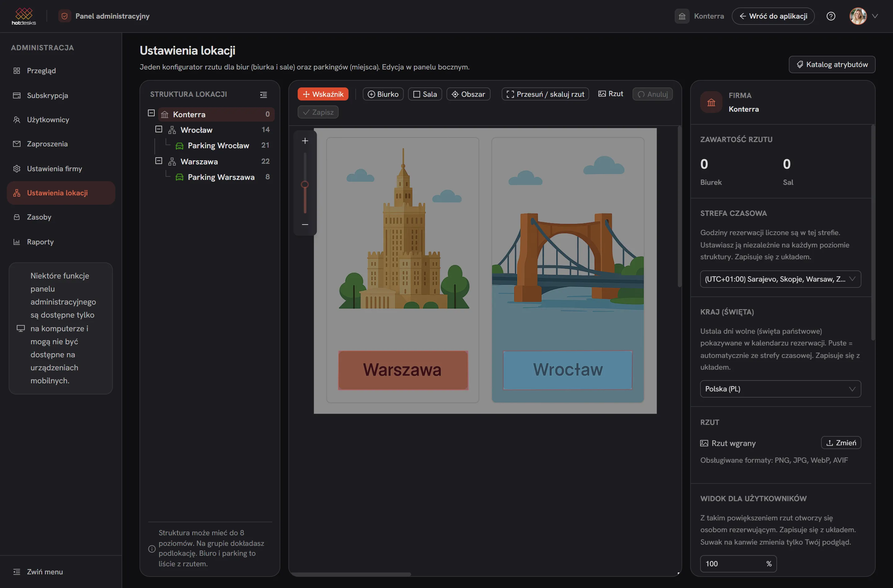Open the time zone dropdown
Image resolution: width=893 pixels, height=588 pixels.
pyautogui.click(x=780, y=279)
